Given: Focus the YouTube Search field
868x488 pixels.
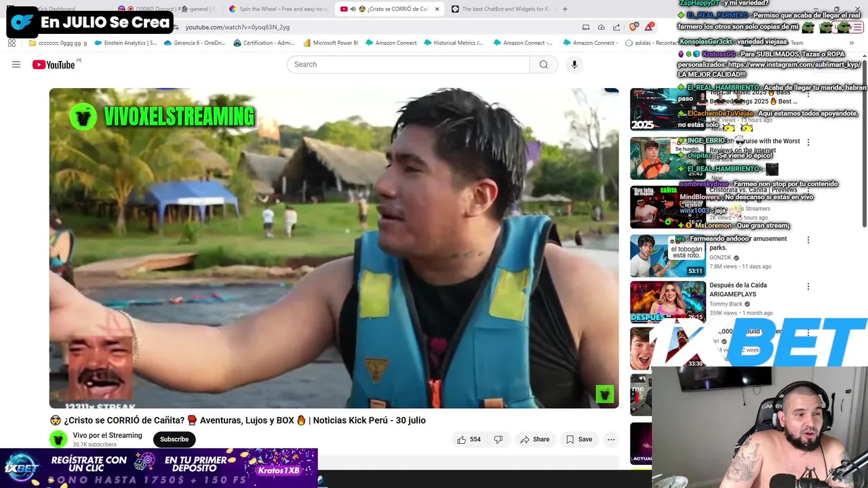Looking at the screenshot, I should (408, 64).
